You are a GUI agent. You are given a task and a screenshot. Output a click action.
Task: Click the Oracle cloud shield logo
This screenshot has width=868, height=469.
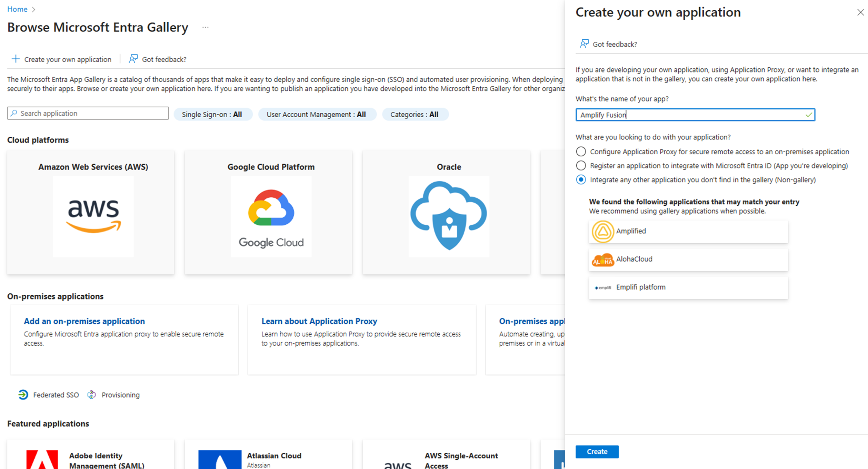click(449, 216)
